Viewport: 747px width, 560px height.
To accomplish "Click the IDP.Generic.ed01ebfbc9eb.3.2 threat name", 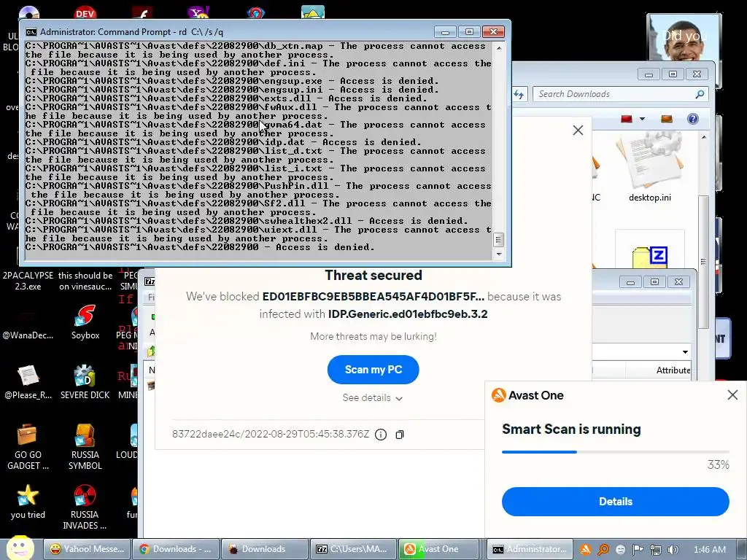I will 408,314.
